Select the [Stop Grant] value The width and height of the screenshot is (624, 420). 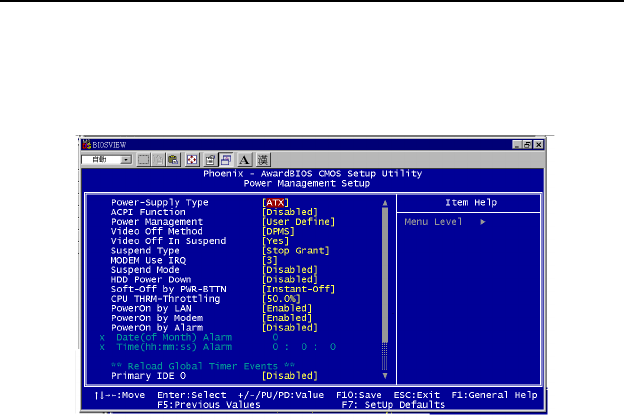coord(296,250)
